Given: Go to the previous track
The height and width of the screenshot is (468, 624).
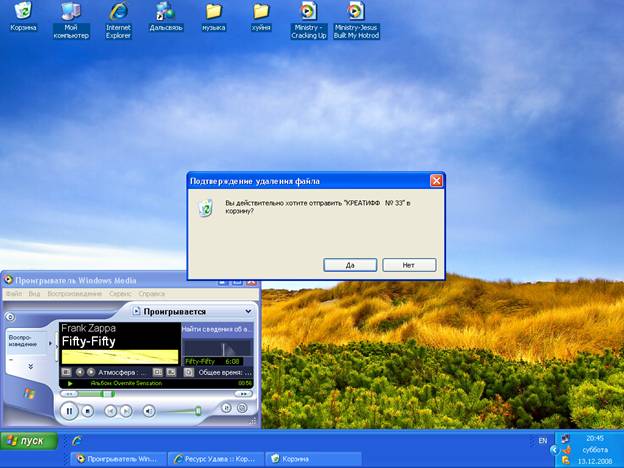Looking at the screenshot, I should tap(111, 410).
